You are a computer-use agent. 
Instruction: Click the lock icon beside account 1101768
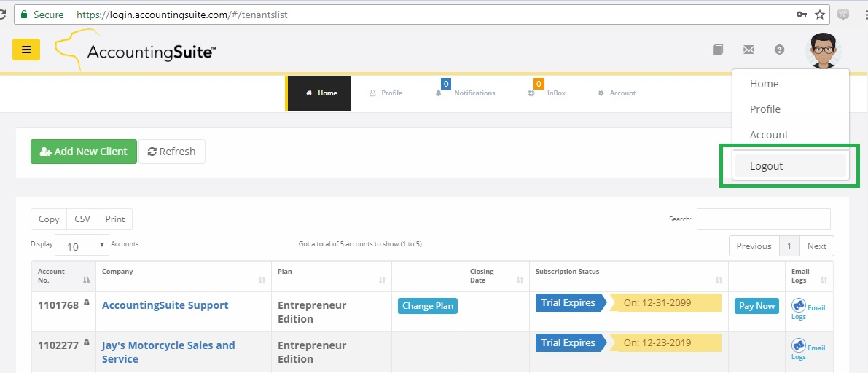click(86, 302)
